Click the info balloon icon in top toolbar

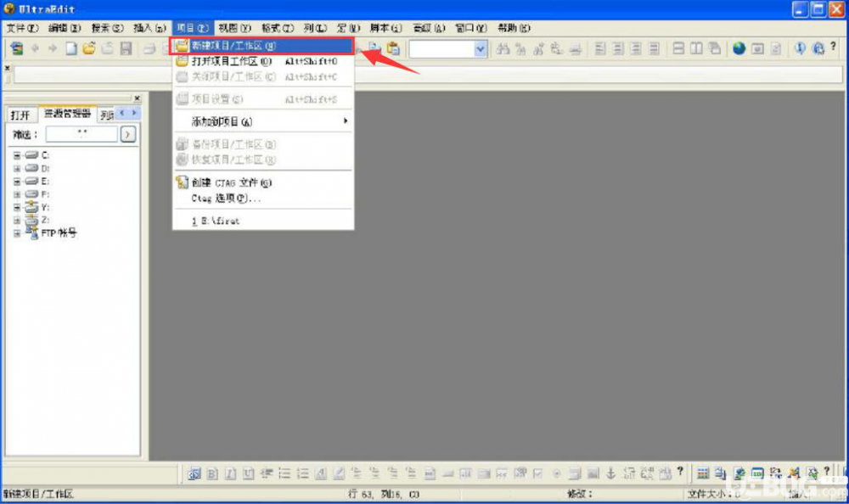coord(800,48)
